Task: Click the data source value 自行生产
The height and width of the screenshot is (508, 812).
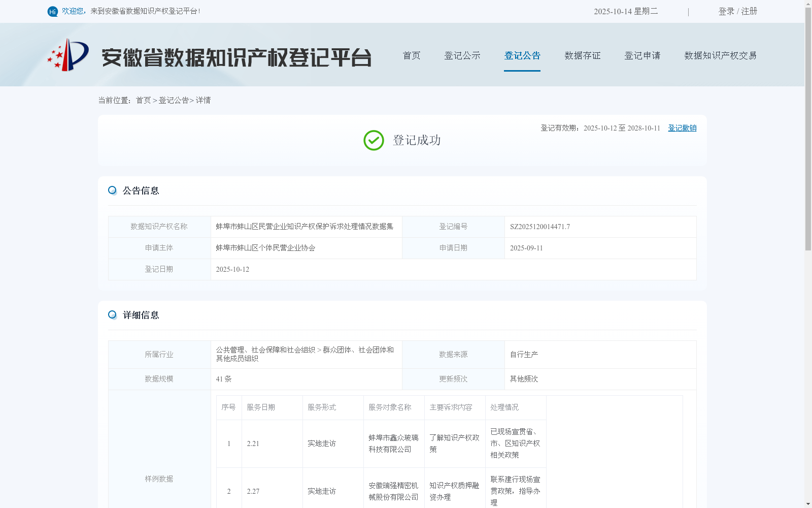Action: tap(524, 355)
